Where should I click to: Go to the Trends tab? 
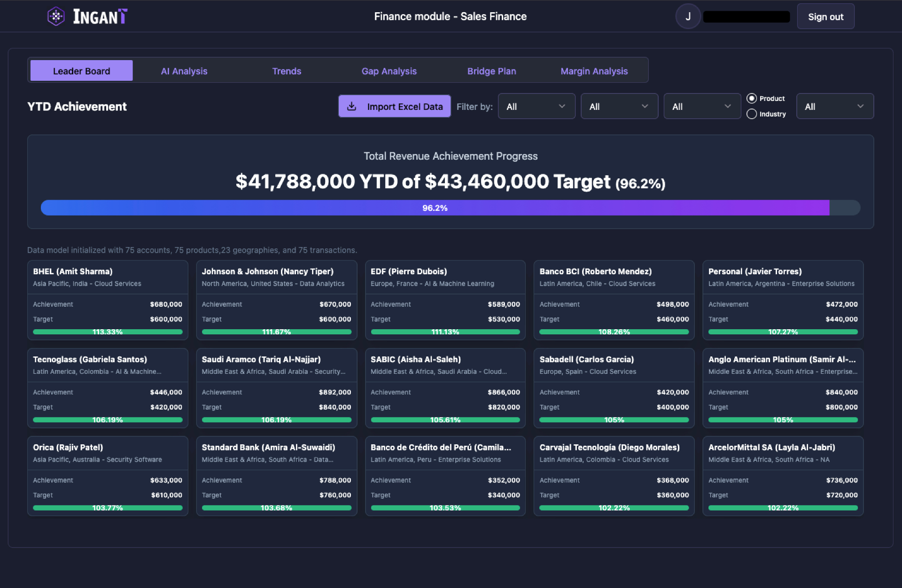click(x=287, y=71)
